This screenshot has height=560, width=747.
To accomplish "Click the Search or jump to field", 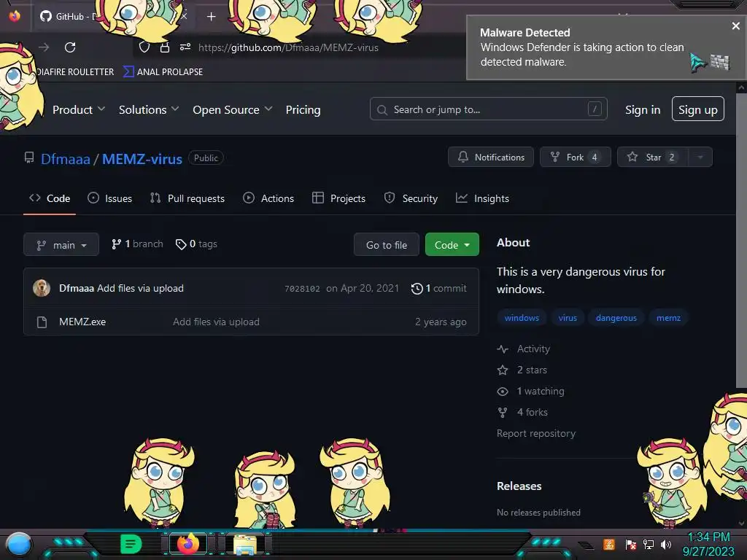I will tap(488, 109).
